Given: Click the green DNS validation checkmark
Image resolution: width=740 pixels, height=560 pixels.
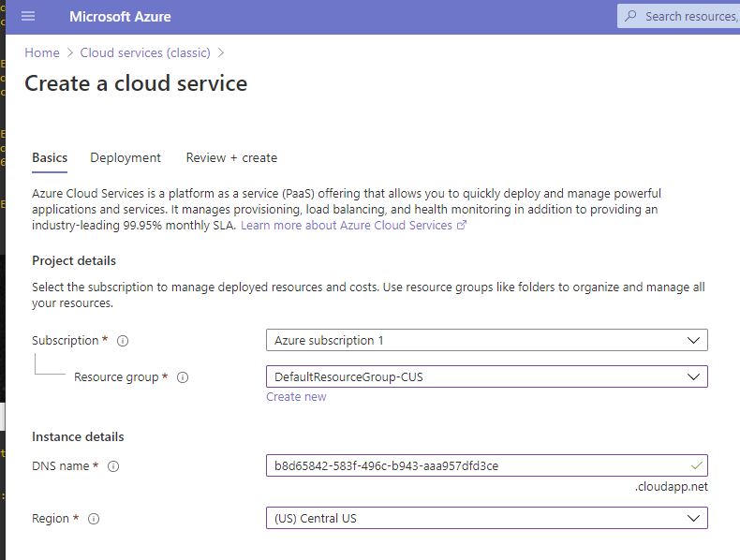Looking at the screenshot, I should (694, 465).
